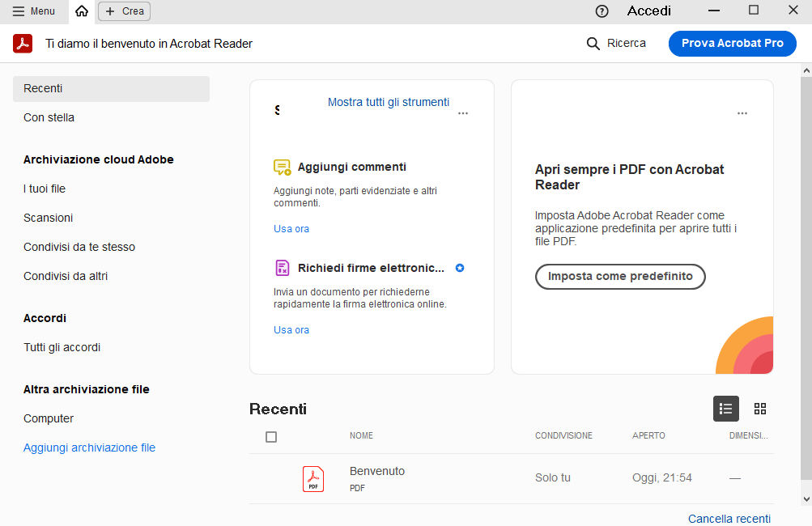
Task: Click Imposta come predefinito button
Action: 620,277
